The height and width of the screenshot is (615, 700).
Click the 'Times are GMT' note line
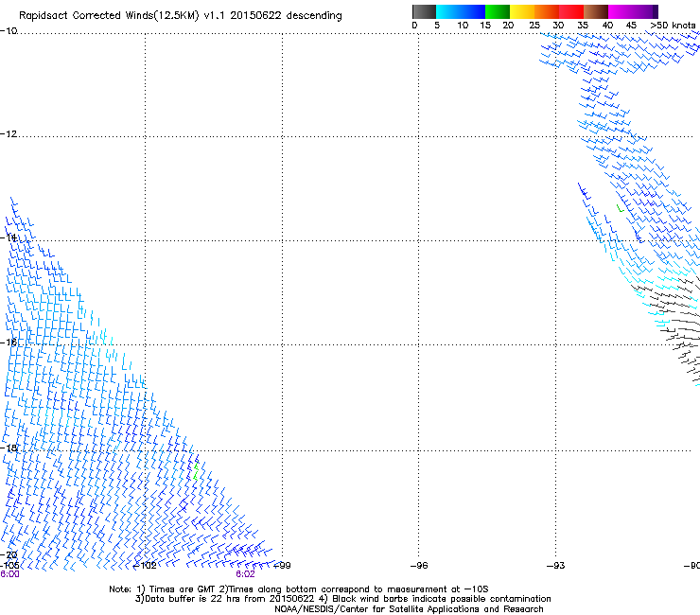299,589
